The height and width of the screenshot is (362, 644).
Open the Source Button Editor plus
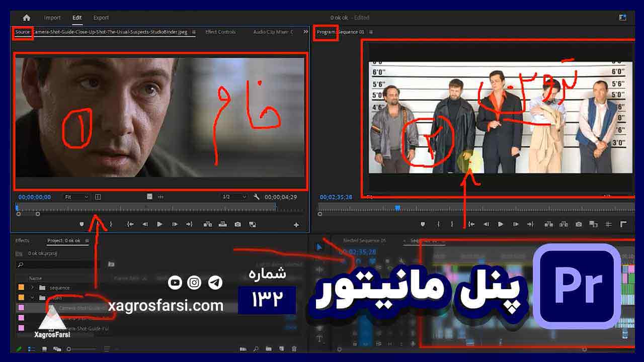coord(296,225)
